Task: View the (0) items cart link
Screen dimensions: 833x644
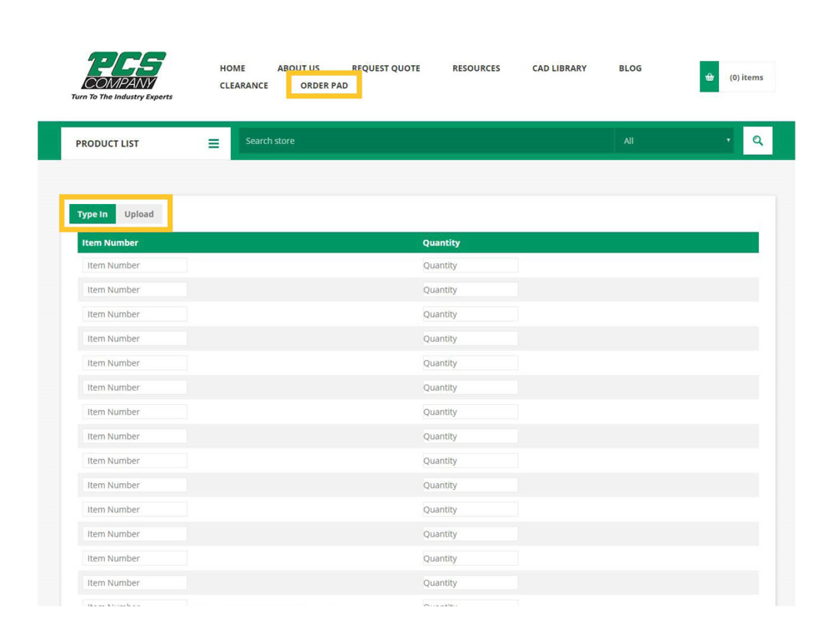Action: tap(746, 77)
